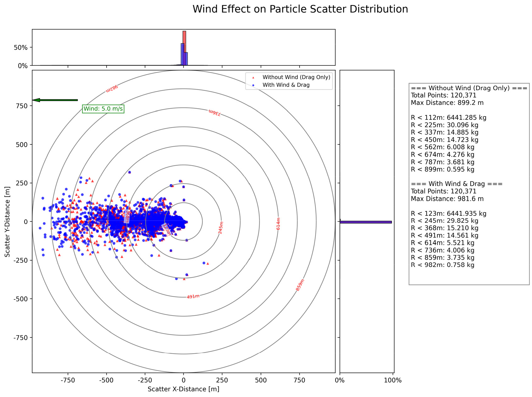Click the 'Scatter X-Distance [m]' axis label
This screenshot has height=397, width=532.
pos(184,389)
